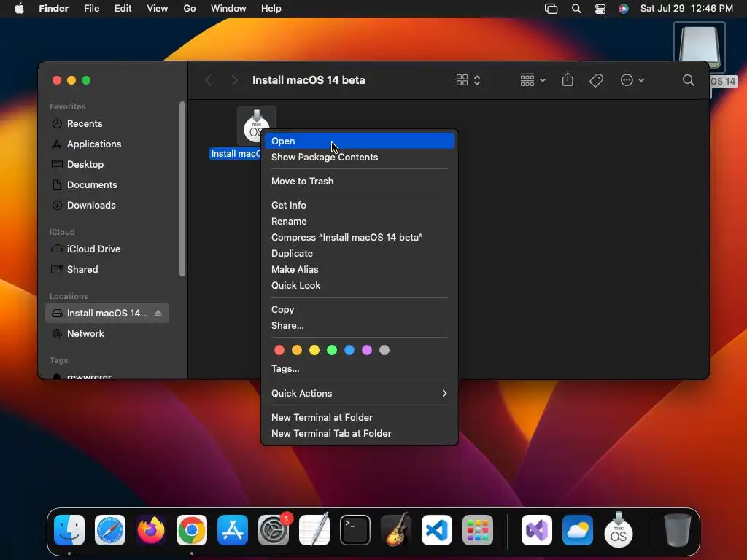Apply the green tag color
Viewport: 747px width, 560px height.
[332, 351]
